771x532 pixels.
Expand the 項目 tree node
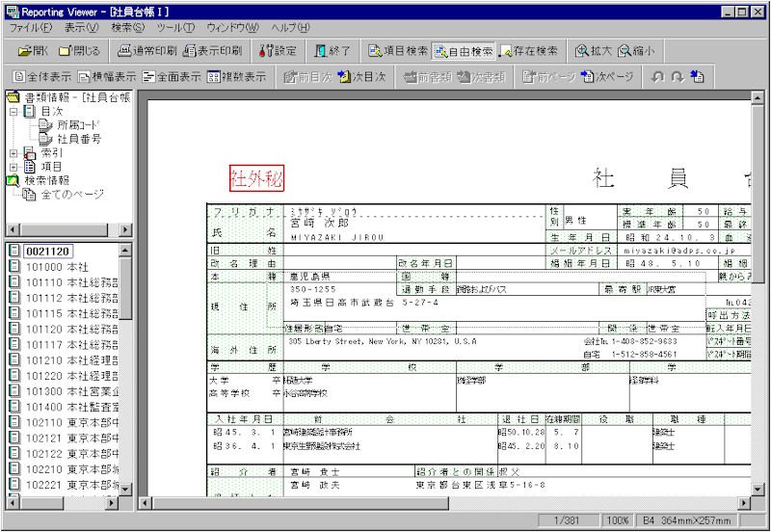(13, 167)
